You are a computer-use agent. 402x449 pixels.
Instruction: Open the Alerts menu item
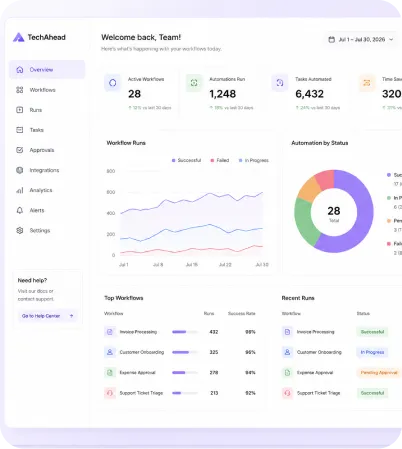point(47,210)
